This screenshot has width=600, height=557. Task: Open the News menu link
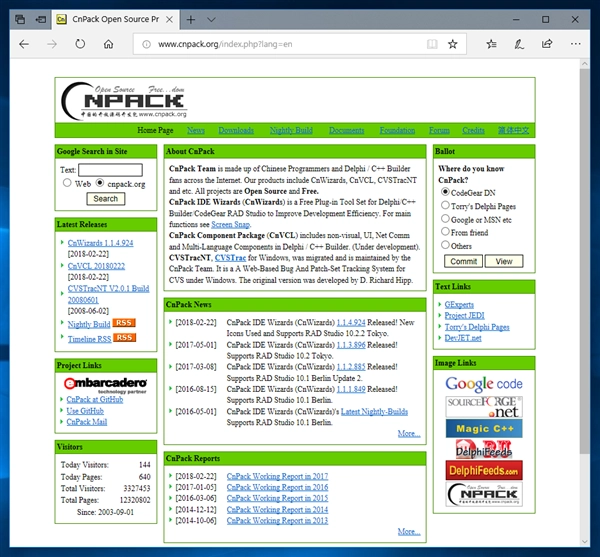(196, 130)
